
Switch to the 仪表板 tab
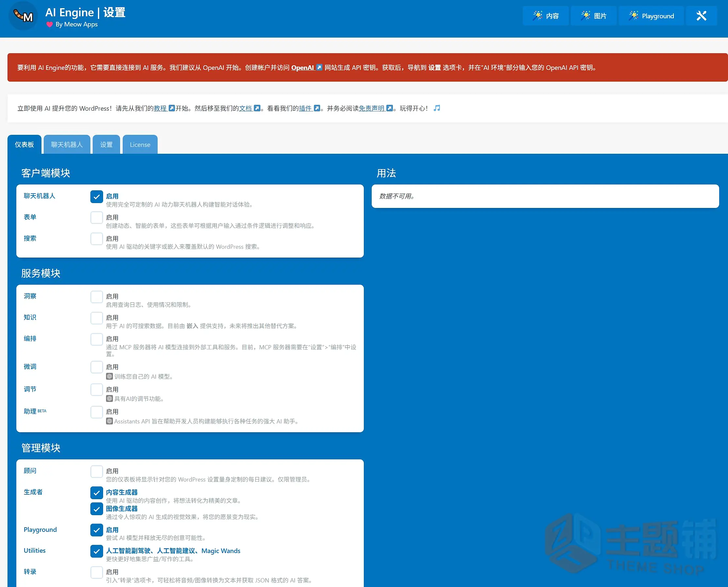pyautogui.click(x=24, y=145)
